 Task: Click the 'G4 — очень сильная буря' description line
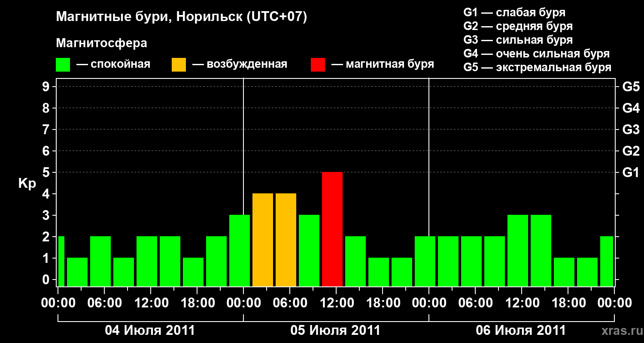(537, 54)
